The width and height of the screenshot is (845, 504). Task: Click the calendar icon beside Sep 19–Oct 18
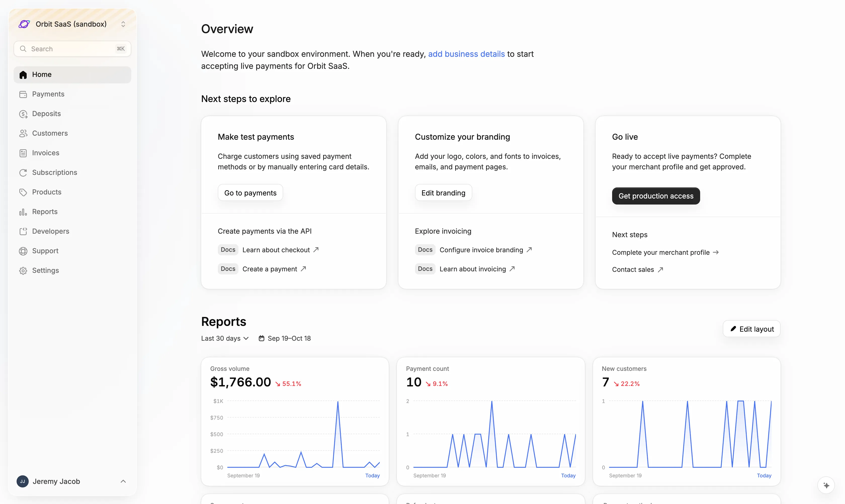[261, 338]
